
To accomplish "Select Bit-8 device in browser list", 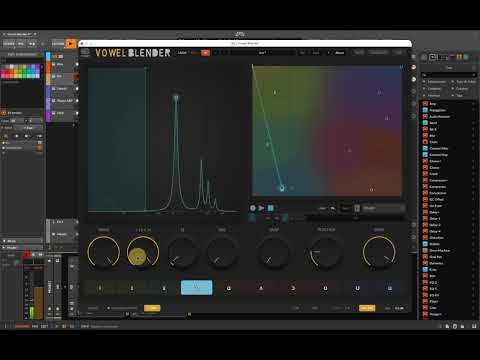I will pyautogui.click(x=448, y=129).
